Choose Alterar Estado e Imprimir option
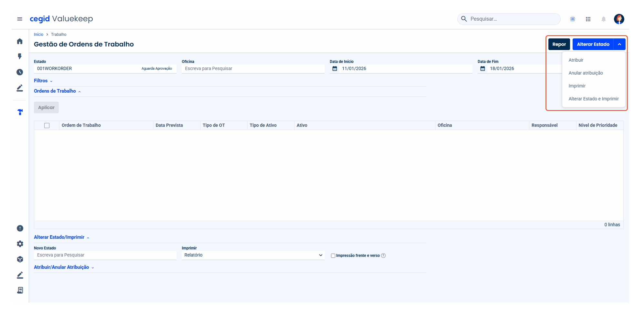This screenshot has width=644, height=313. click(x=593, y=99)
